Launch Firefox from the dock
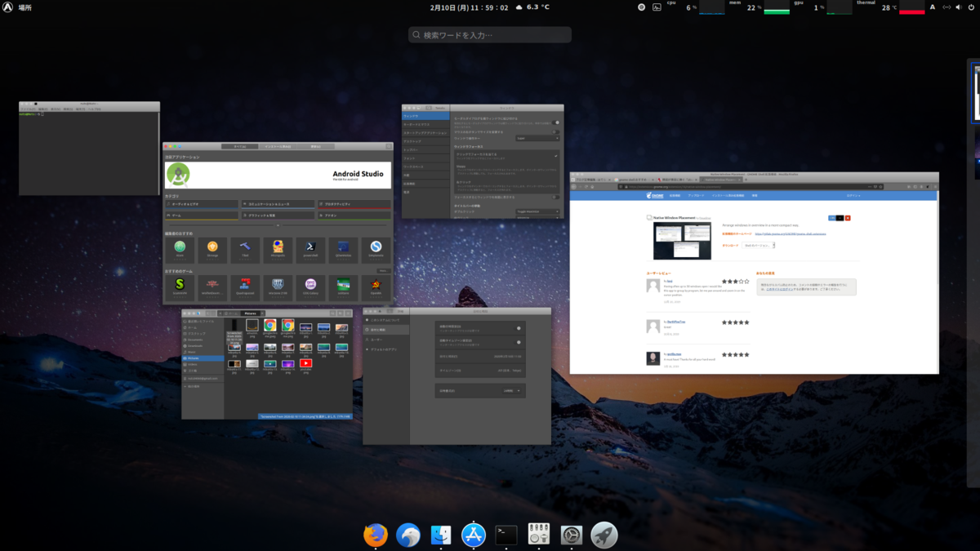 tap(376, 535)
